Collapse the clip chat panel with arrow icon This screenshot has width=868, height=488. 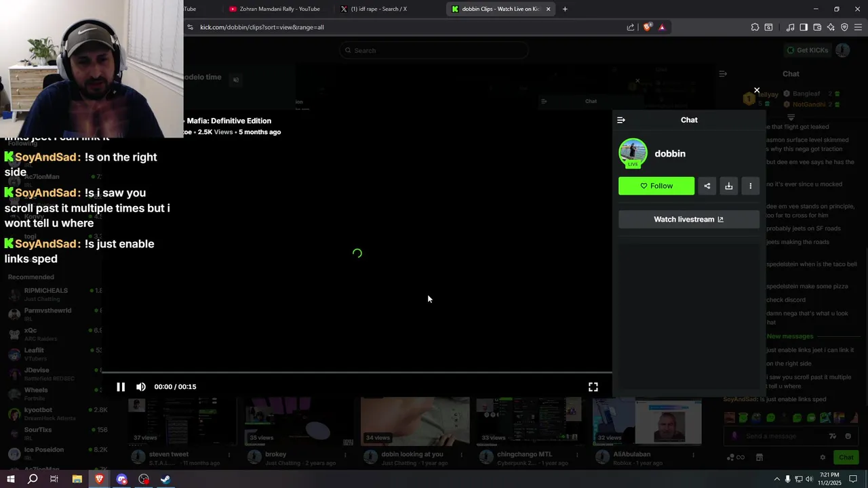point(621,120)
